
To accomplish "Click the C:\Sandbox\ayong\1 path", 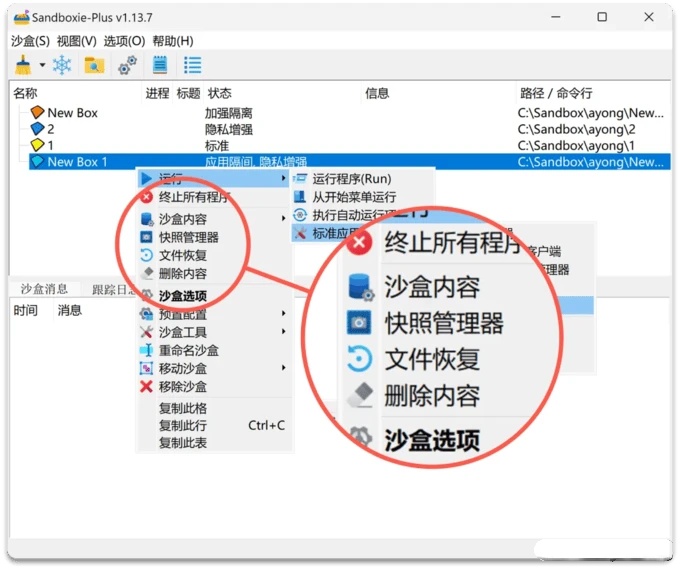I will (x=575, y=146).
